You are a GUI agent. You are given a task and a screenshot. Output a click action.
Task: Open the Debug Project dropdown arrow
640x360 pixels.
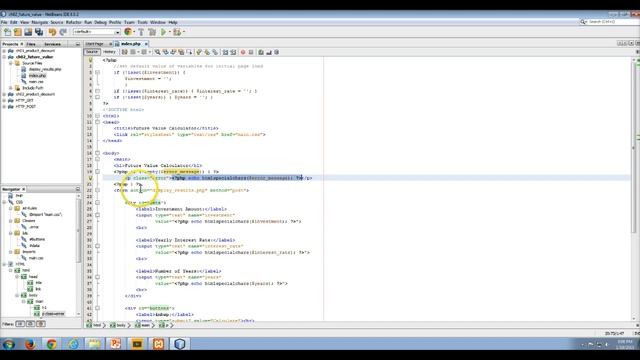183,32
